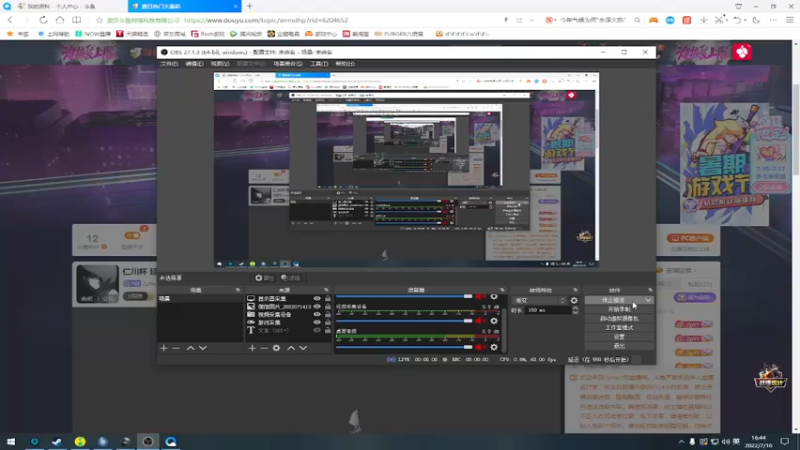Go to browser home page icon

[x=60, y=20]
